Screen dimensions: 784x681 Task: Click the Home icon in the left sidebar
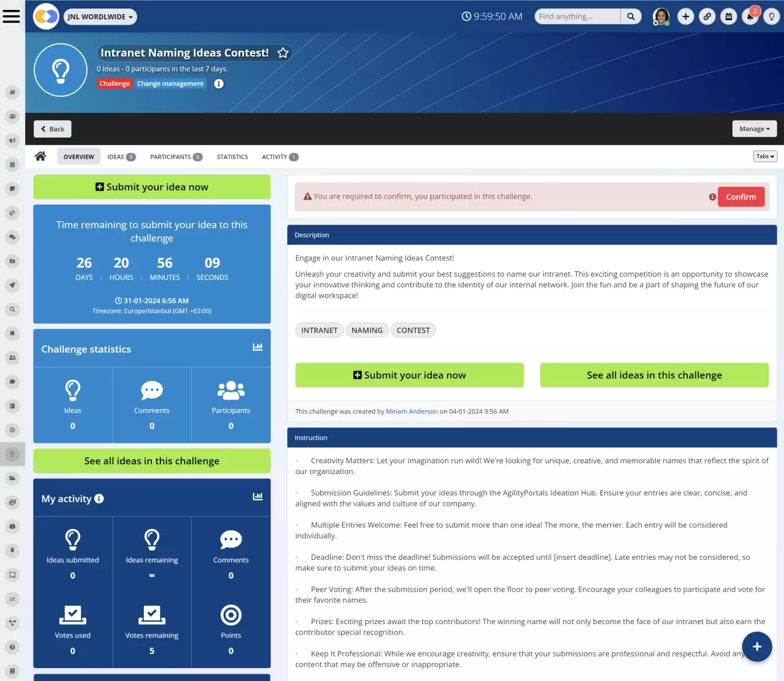(12, 92)
